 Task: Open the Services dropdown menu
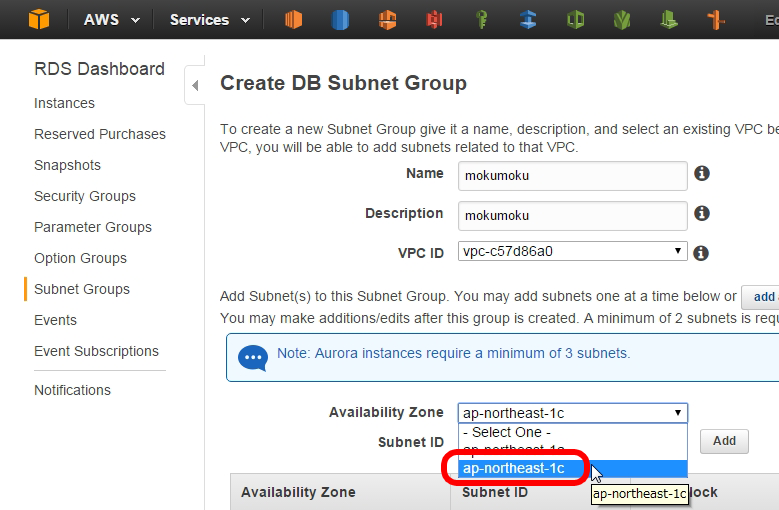(210, 20)
